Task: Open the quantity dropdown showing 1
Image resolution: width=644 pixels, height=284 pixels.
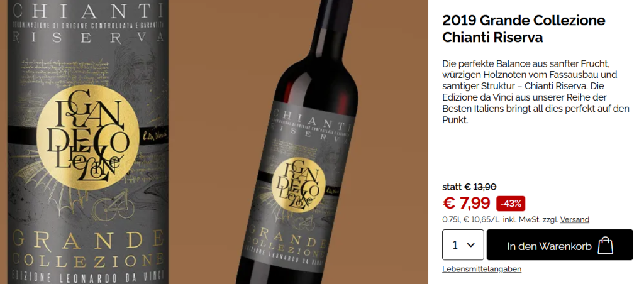Action: coord(463,245)
